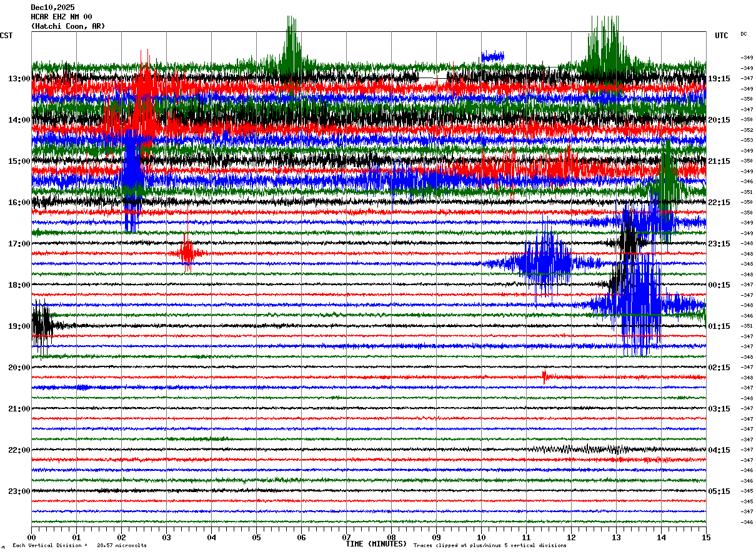The image size is (756, 554).
Task: Click the date label Dec10,2025
Action: [x=52, y=8]
